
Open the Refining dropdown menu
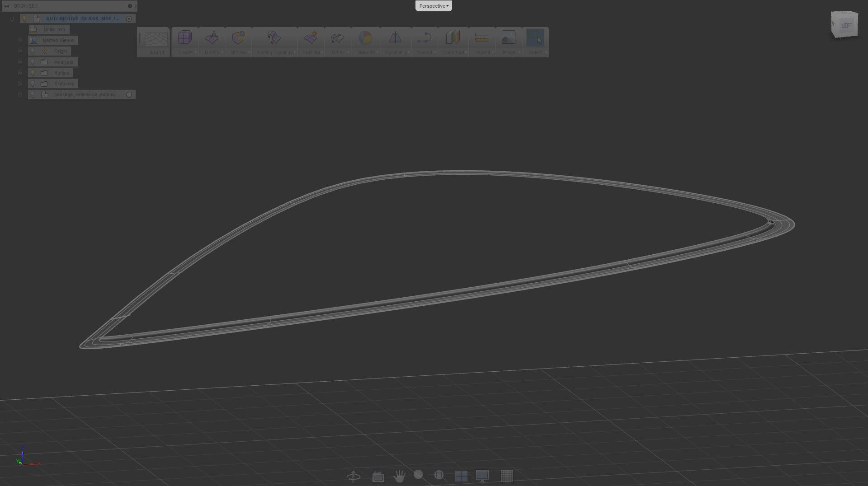[x=313, y=52]
